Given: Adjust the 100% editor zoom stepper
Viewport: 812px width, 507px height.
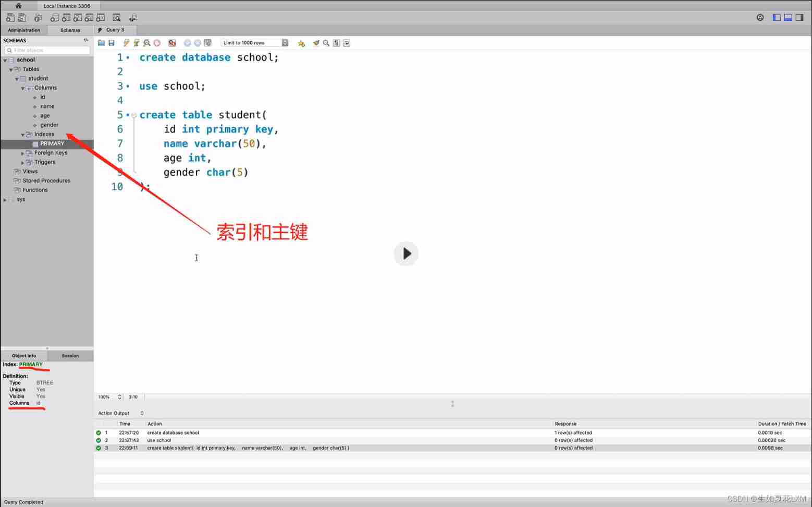Looking at the screenshot, I should pyautogui.click(x=119, y=397).
